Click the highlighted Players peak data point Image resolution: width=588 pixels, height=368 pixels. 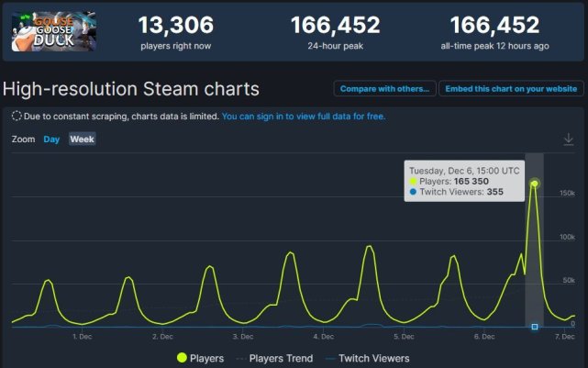(535, 184)
